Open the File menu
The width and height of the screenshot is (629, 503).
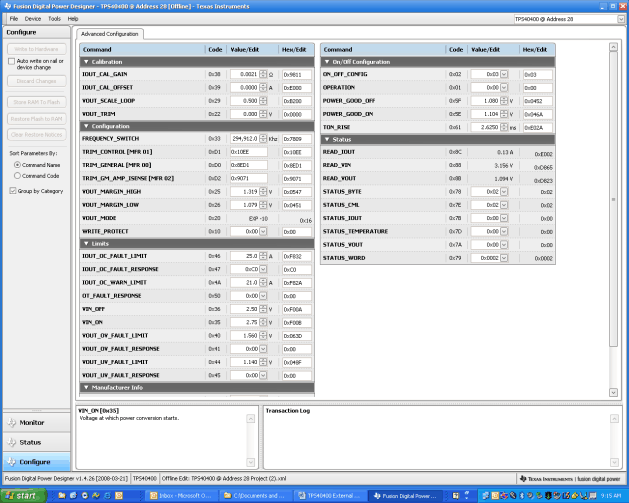click(x=14, y=18)
